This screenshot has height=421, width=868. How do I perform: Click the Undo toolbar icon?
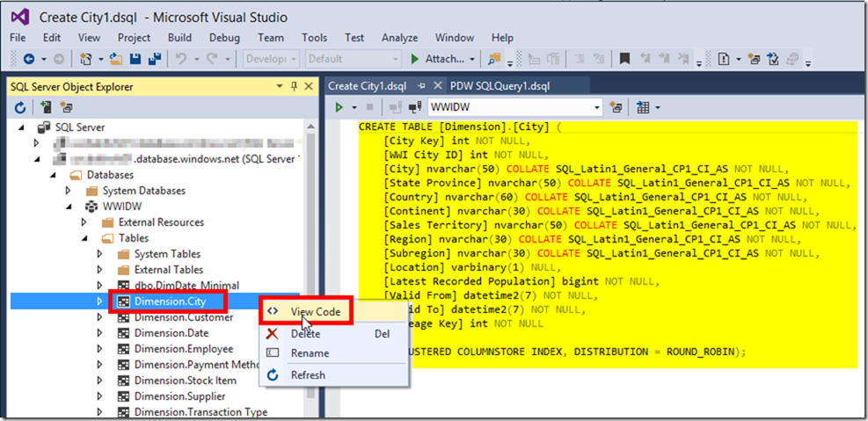[181, 59]
